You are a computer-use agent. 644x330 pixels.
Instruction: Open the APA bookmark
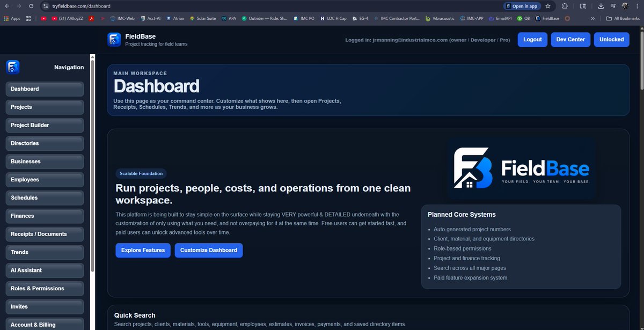(229, 18)
